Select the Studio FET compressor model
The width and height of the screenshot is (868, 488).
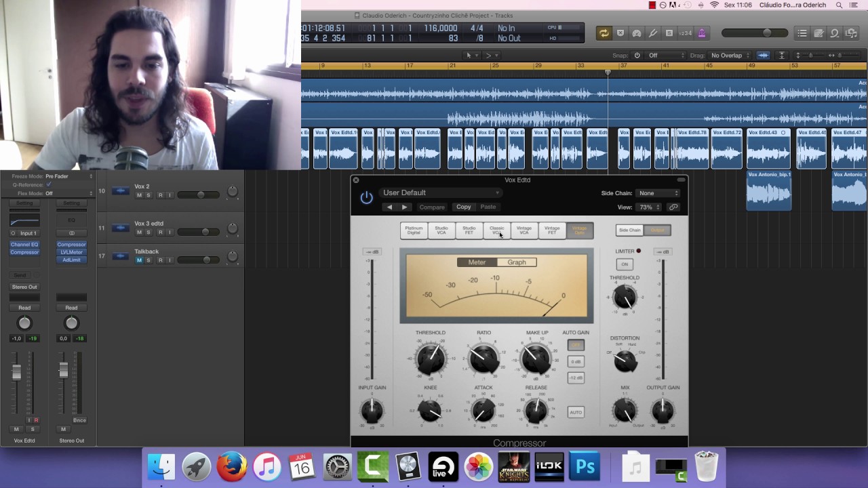pyautogui.click(x=469, y=230)
